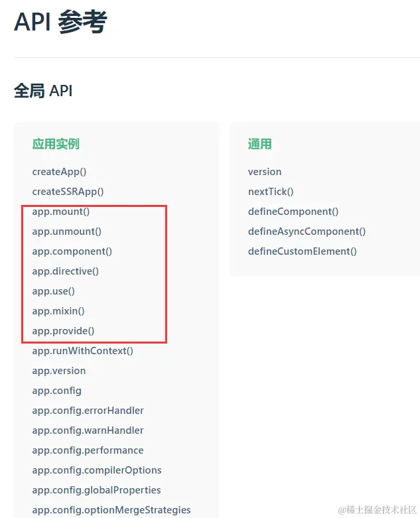Open the nextTick() link under 通用
The height and width of the screenshot is (518, 420).
tap(271, 192)
